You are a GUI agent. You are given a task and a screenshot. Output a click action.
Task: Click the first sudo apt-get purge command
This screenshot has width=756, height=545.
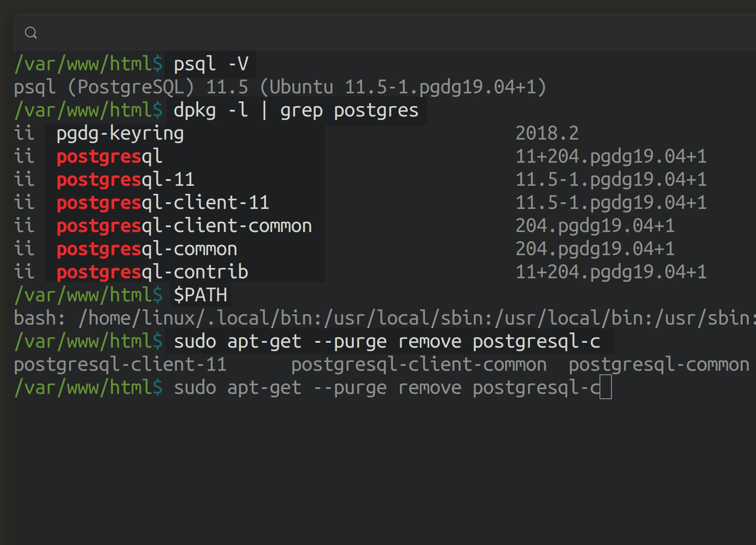tap(387, 341)
